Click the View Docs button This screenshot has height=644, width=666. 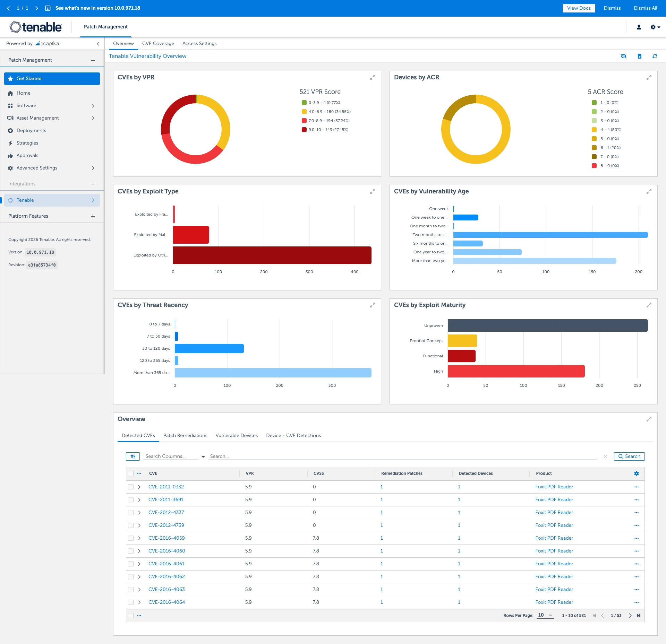(x=579, y=8)
